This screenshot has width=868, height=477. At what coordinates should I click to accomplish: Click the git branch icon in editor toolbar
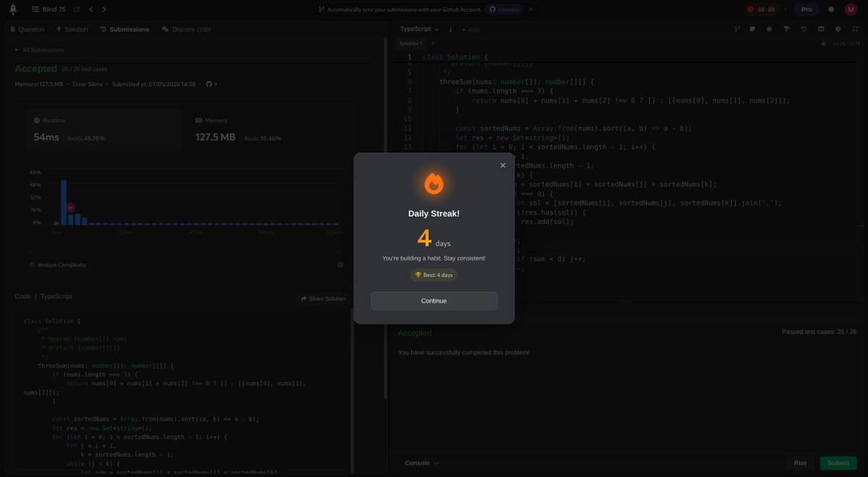click(737, 29)
